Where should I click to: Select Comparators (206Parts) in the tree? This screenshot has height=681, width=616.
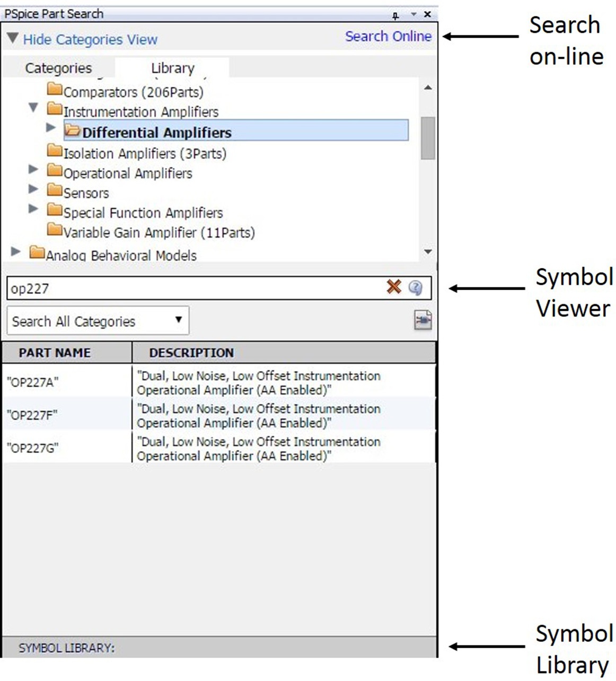(x=134, y=92)
